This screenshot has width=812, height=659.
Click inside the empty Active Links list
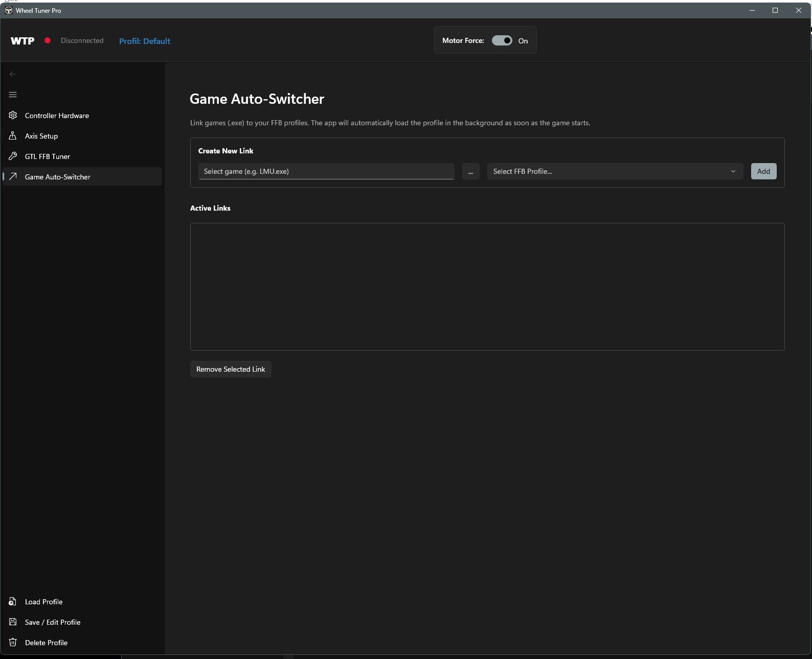[x=487, y=287]
